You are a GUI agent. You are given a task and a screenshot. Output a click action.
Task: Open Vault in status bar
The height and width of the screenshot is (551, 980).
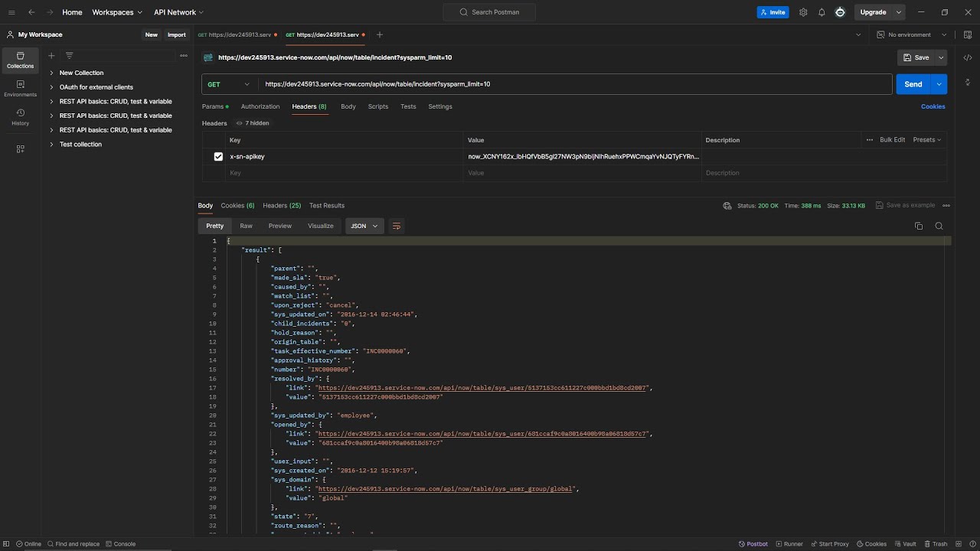tap(905, 544)
